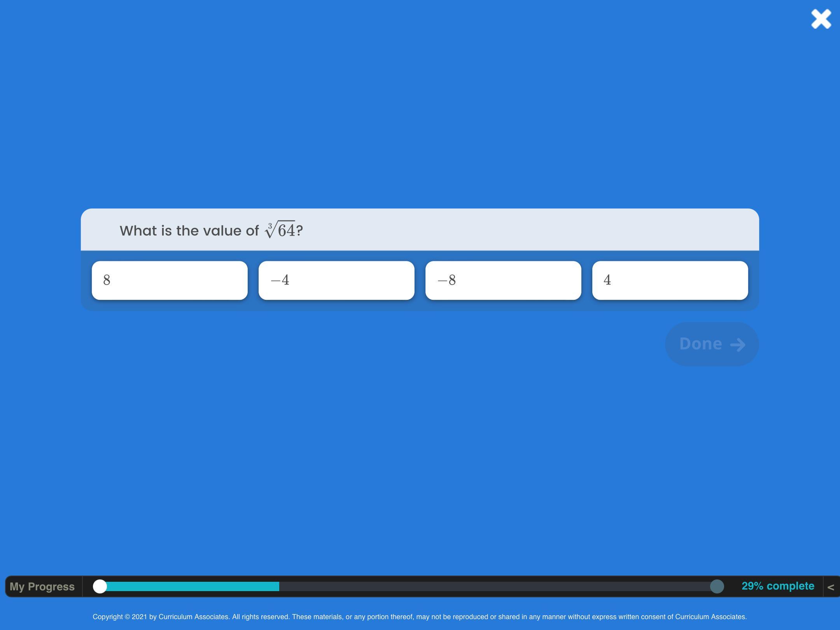Click the question text 'What is the value of'
Screen dimensions: 840x630
tap(189, 231)
